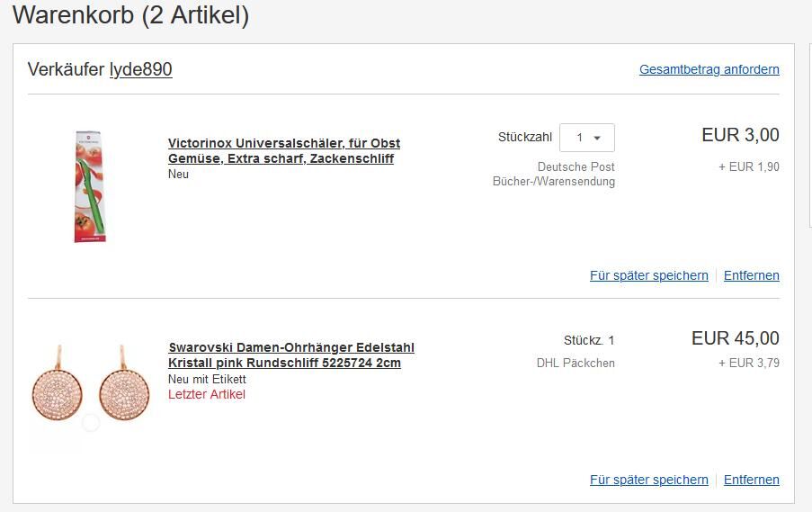Click the + EUR 1,90 shipping cost

pos(748,166)
